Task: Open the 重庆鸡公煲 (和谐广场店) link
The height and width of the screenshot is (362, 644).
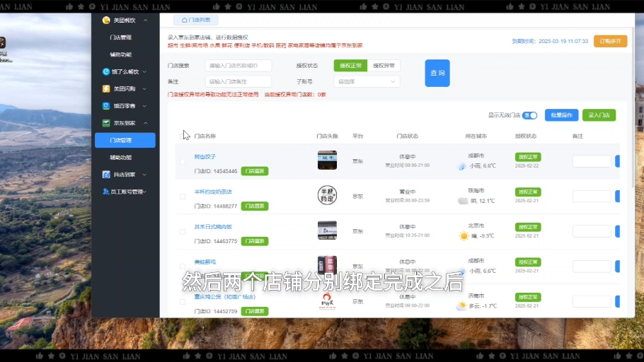Action: tap(225, 297)
